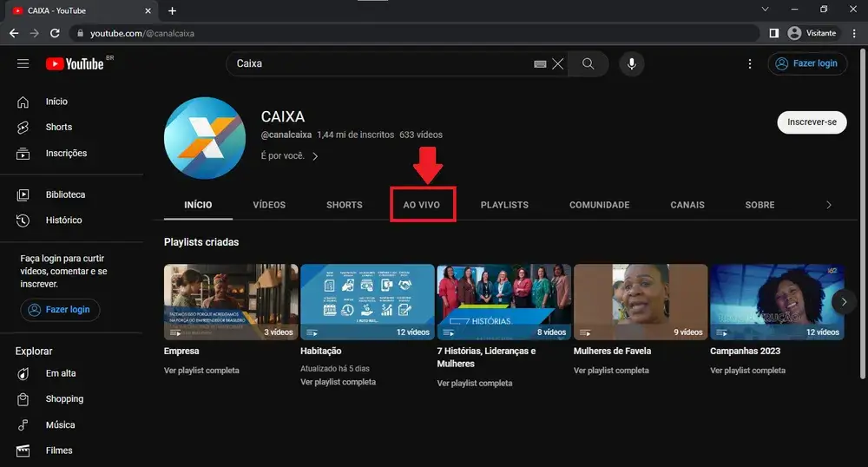Close the CAIXA - YouTube tab
The height and width of the screenshot is (467, 868).
point(148,10)
